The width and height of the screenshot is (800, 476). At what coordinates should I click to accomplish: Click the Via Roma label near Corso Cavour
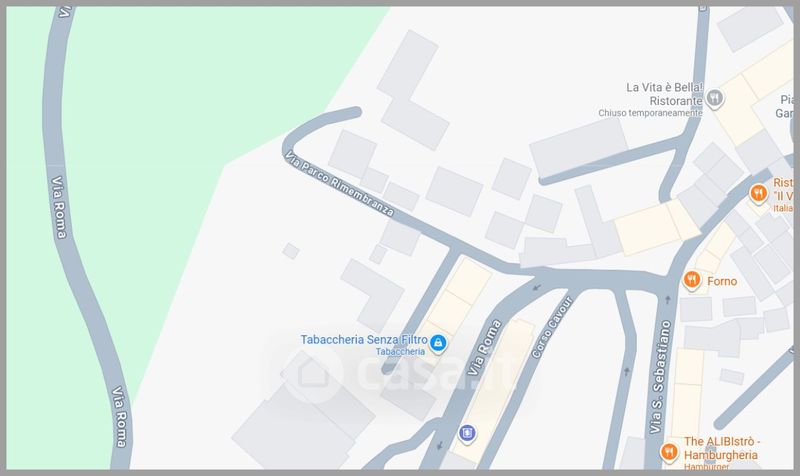coord(484,347)
